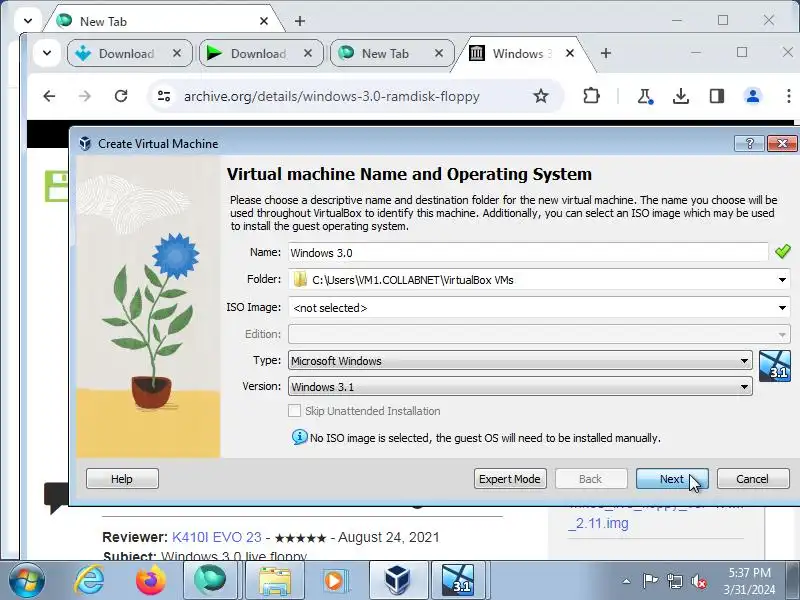
Task: Open the green browser taskbar icon
Action: 210,581
